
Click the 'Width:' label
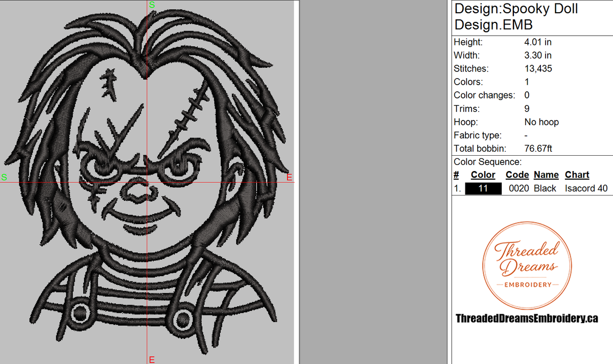[x=466, y=55]
